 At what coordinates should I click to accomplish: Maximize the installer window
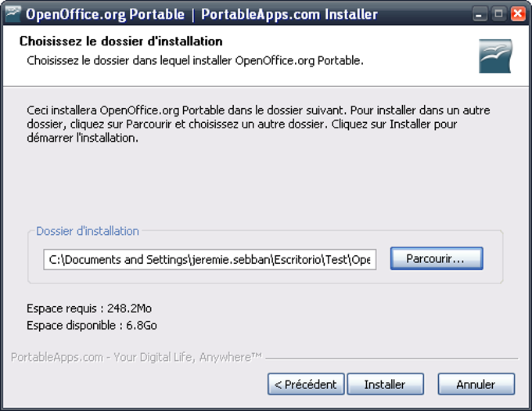(498, 14)
